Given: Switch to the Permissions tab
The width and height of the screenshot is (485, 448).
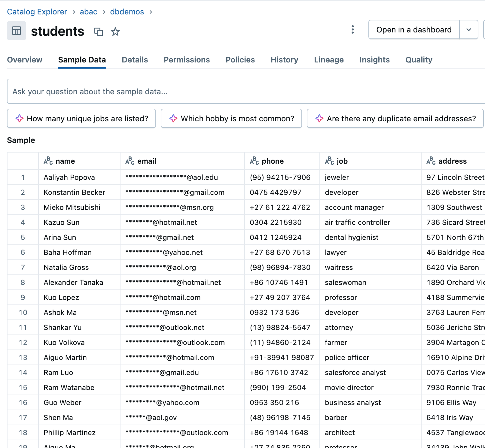Looking at the screenshot, I should pyautogui.click(x=187, y=59).
